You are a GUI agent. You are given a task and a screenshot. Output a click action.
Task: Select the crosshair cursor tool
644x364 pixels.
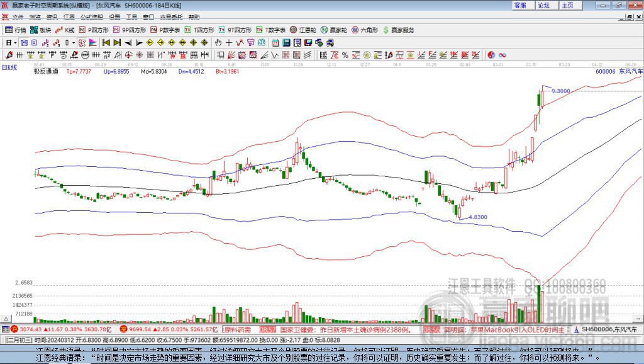click(x=230, y=43)
